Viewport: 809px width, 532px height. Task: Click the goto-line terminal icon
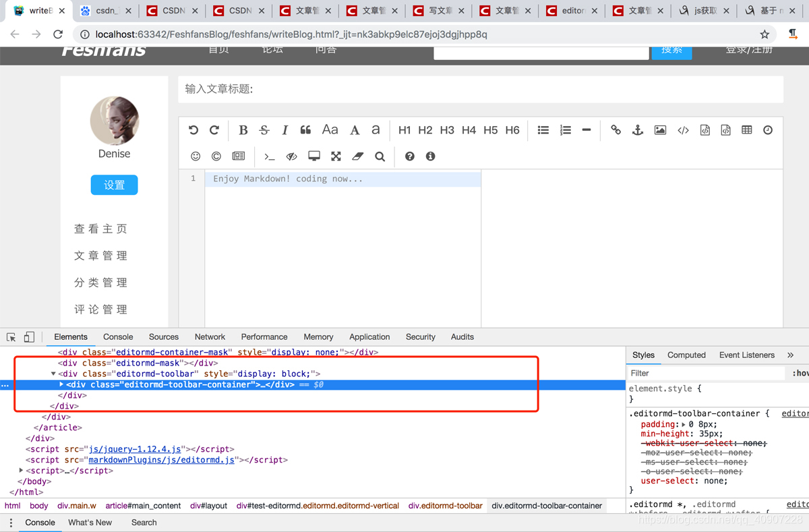(270, 156)
